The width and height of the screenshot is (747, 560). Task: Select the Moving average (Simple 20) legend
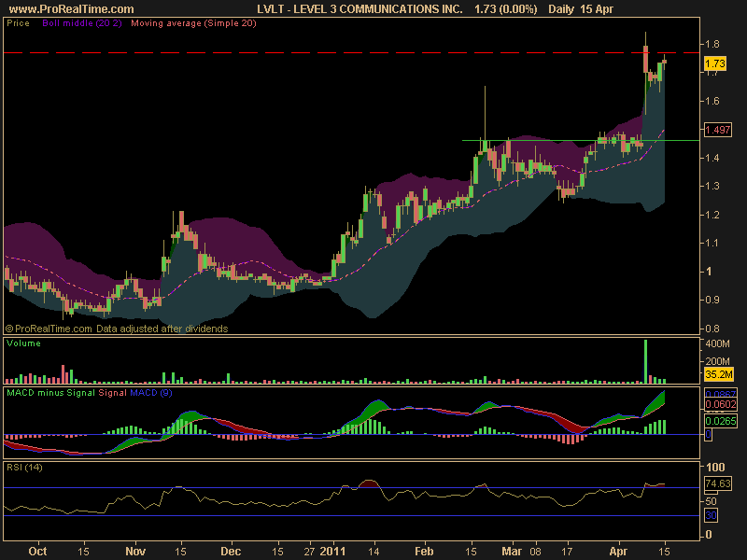click(193, 22)
